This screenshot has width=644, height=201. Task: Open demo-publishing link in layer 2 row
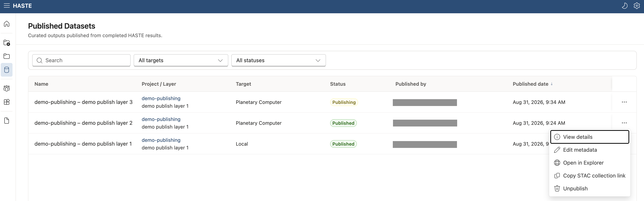click(x=161, y=119)
